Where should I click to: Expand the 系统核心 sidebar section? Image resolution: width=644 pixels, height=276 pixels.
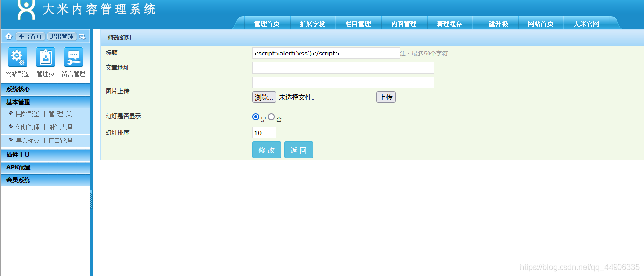click(x=46, y=89)
